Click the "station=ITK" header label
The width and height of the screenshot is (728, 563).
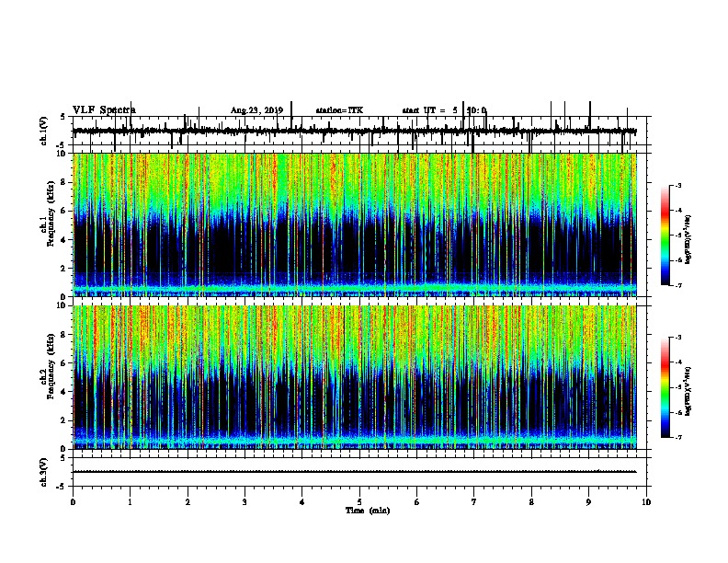coord(339,110)
